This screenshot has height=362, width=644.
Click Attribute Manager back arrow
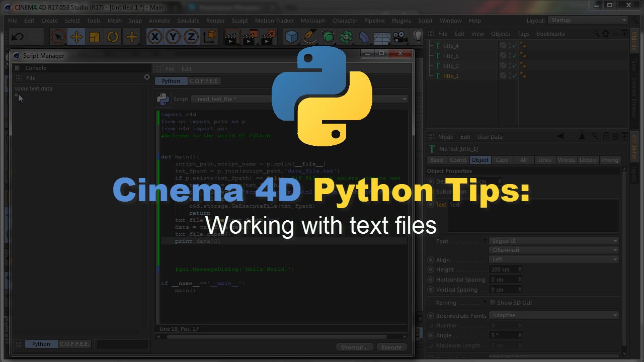click(x=561, y=136)
